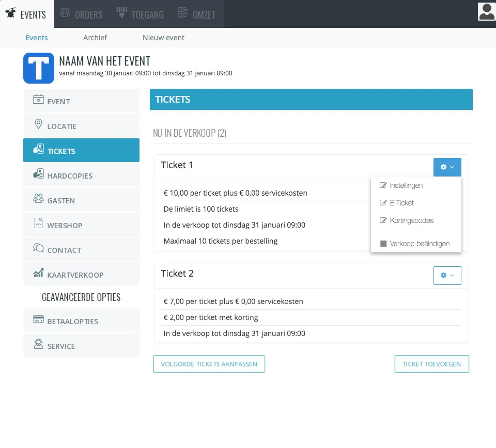
Task: Select Contact chat bubble item
Action: [x=81, y=250]
